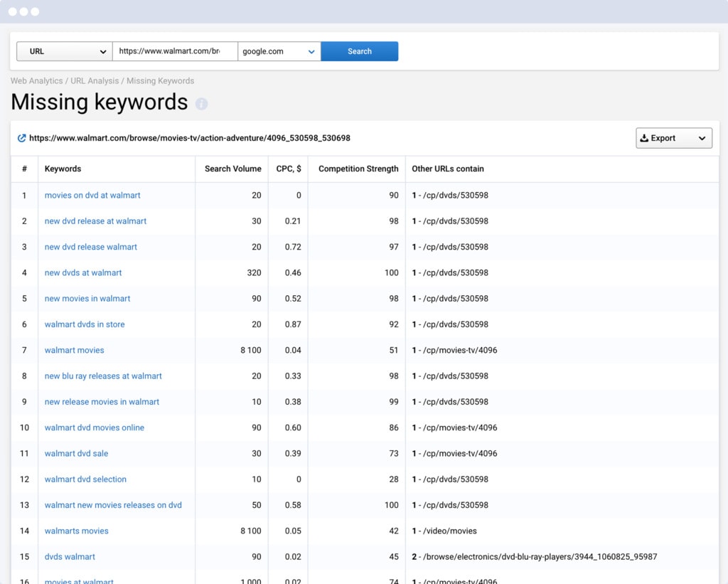Click the info icon beside Missing keywords
728x584 pixels.
coord(201,104)
